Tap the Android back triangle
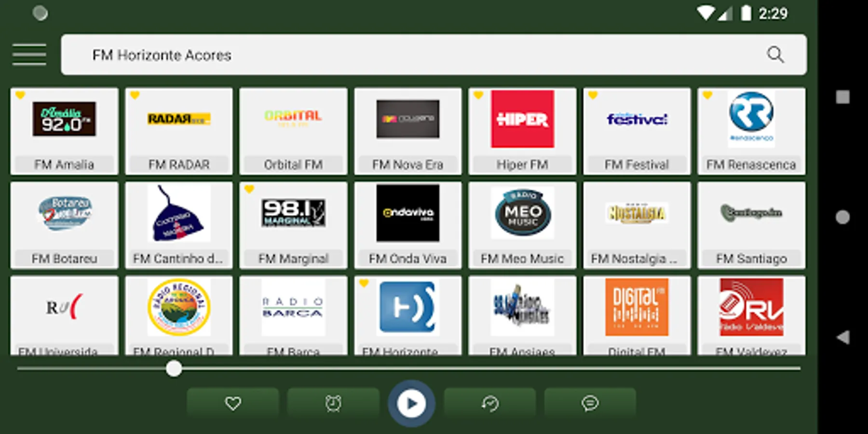The width and height of the screenshot is (868, 434). (843, 337)
